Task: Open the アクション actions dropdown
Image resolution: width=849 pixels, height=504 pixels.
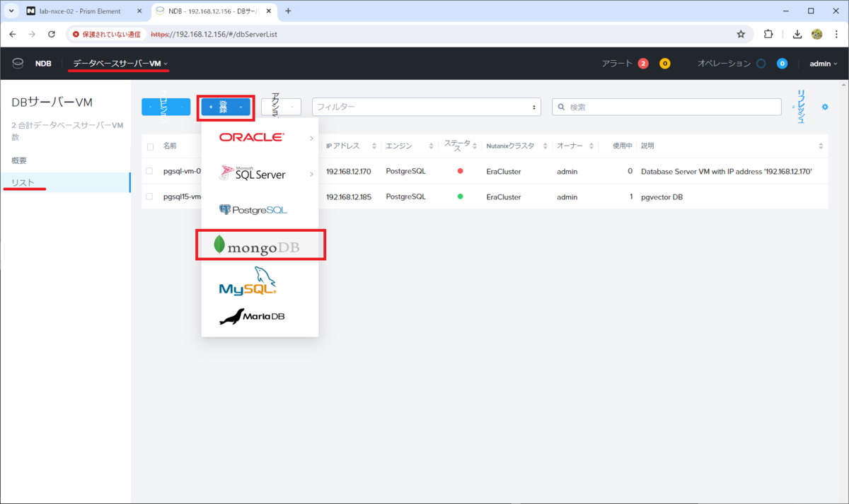Action: tap(281, 107)
